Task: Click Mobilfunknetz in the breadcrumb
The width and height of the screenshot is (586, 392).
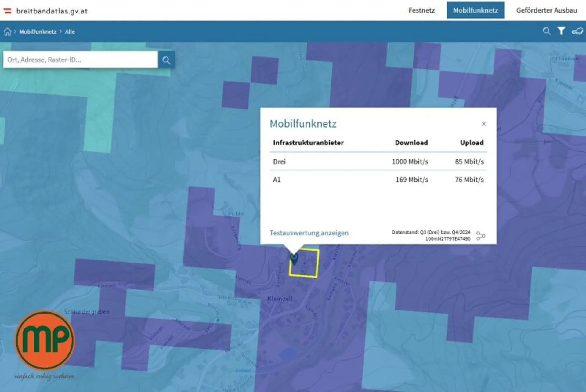Action: [x=38, y=32]
